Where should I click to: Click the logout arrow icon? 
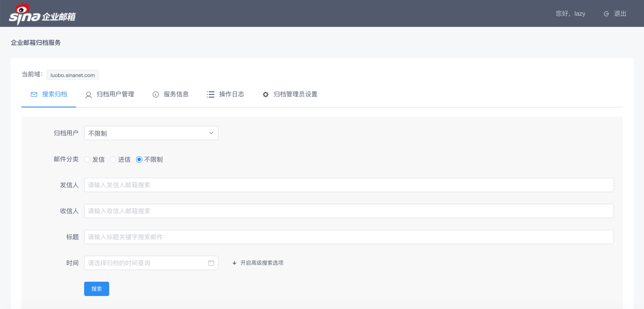[606, 14]
